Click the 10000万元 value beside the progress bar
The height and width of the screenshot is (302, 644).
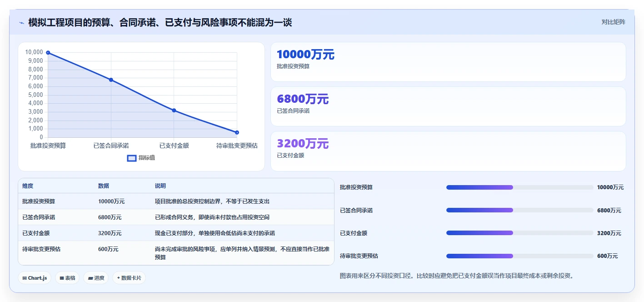coord(610,187)
